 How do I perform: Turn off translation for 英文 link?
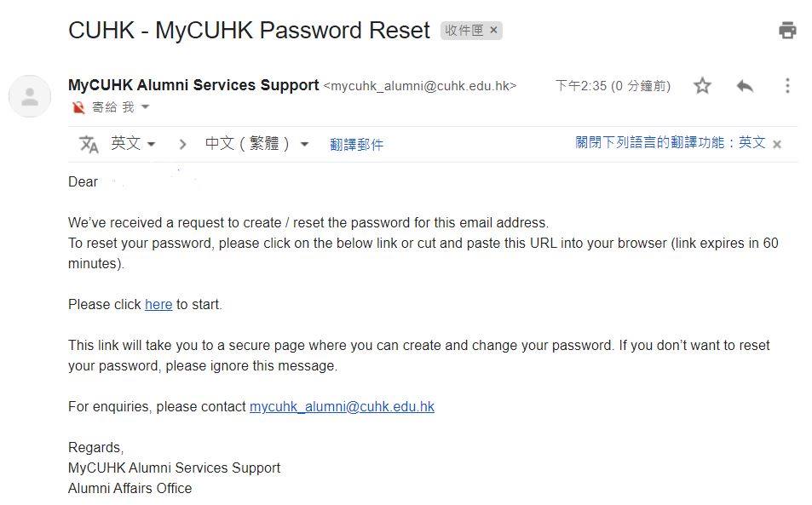[670, 143]
